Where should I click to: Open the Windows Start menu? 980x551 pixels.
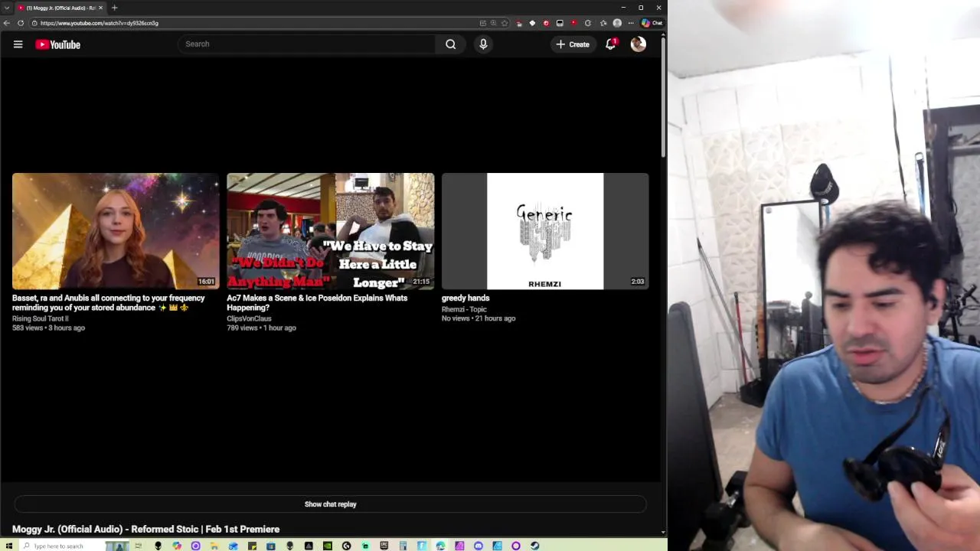8,546
